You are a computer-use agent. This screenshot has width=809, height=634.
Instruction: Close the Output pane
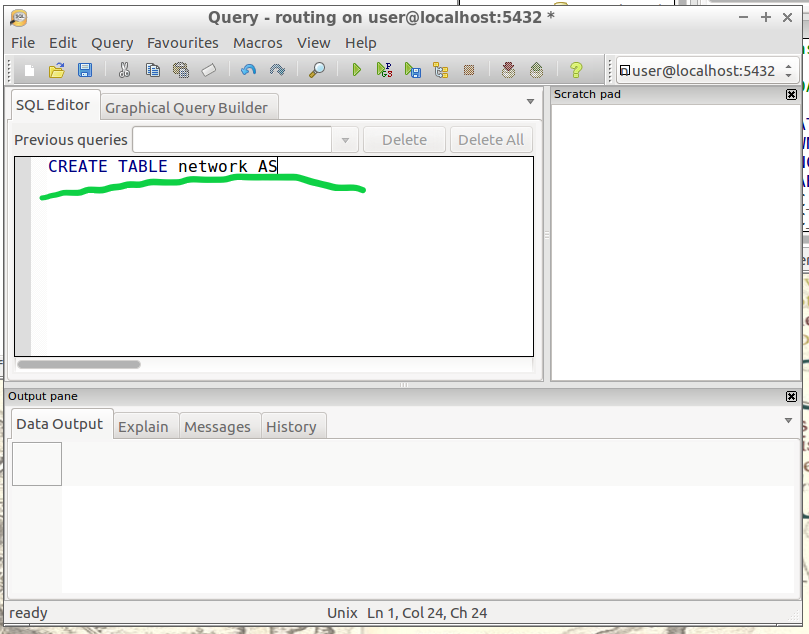pyautogui.click(x=792, y=396)
